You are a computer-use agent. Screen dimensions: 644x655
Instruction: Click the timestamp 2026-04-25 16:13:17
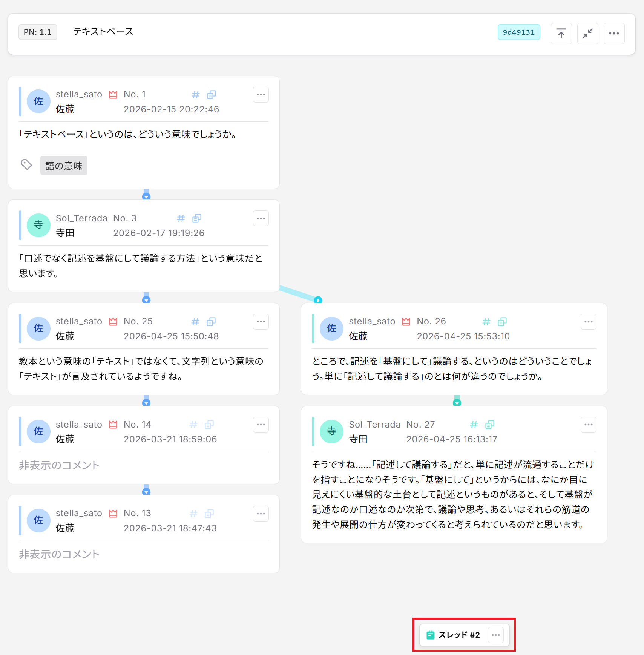coord(452,439)
